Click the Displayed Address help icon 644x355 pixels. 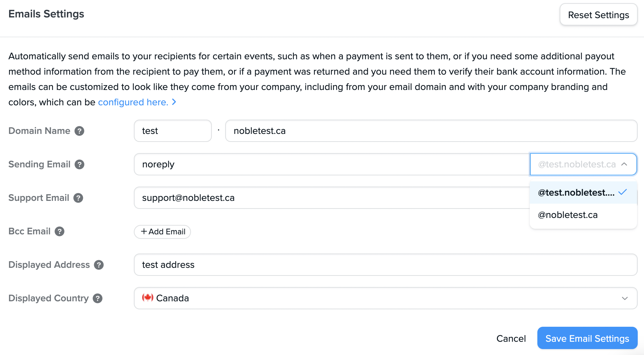click(x=99, y=265)
